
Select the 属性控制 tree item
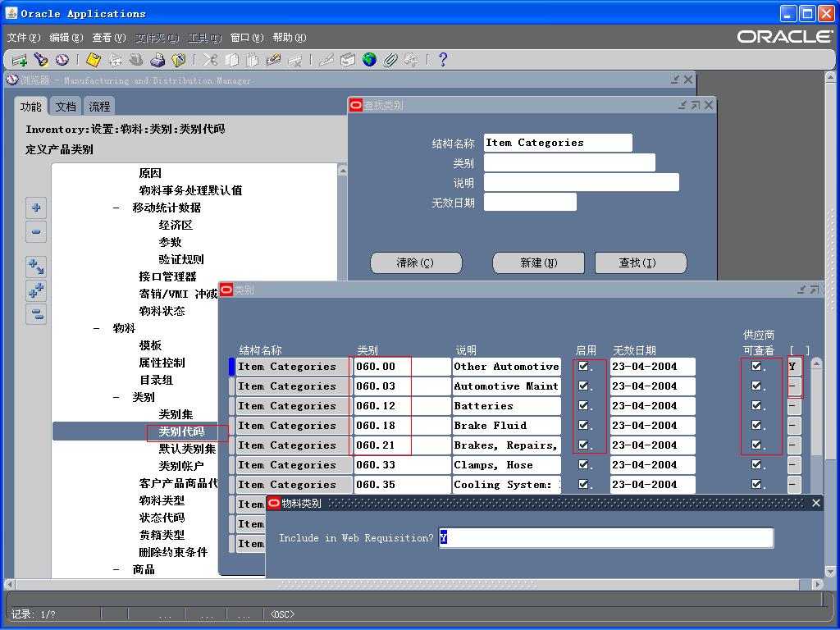162,363
